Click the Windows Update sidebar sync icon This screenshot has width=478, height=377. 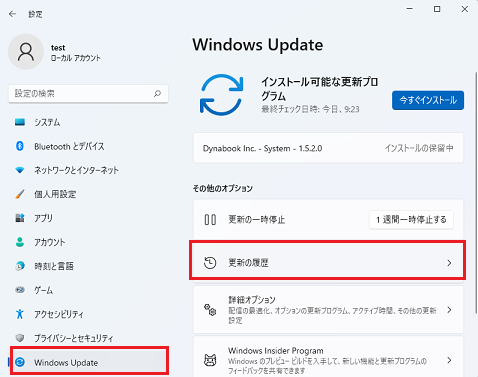(x=20, y=362)
